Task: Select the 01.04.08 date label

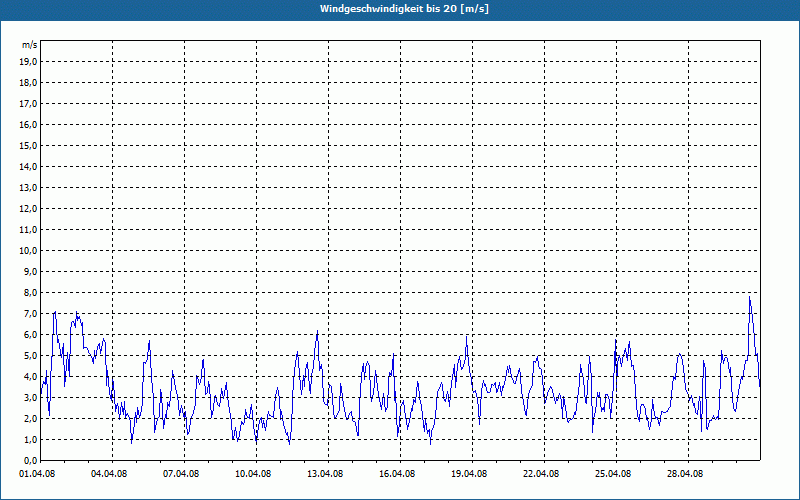Action: pyautogui.click(x=37, y=473)
